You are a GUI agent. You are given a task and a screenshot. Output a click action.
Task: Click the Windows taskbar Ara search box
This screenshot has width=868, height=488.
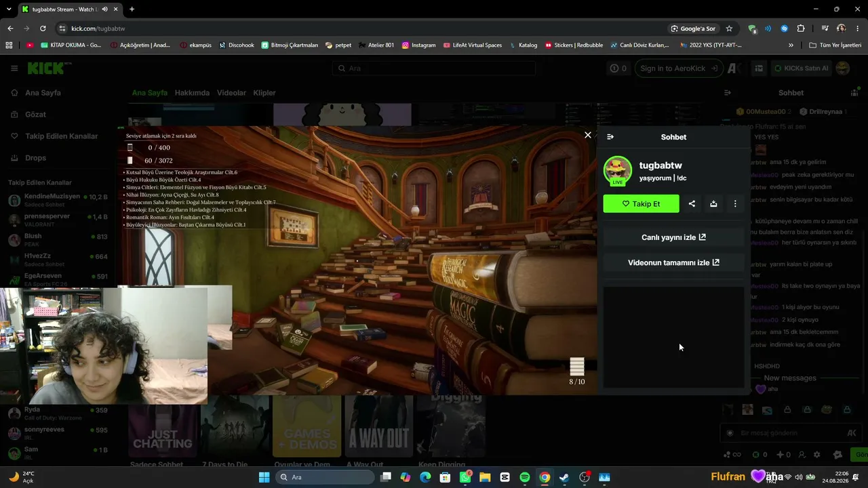coord(325,477)
